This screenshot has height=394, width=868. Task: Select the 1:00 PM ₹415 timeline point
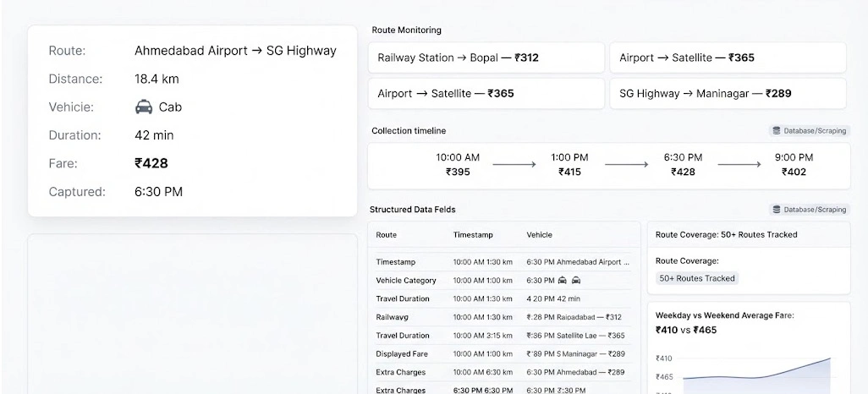(x=569, y=164)
